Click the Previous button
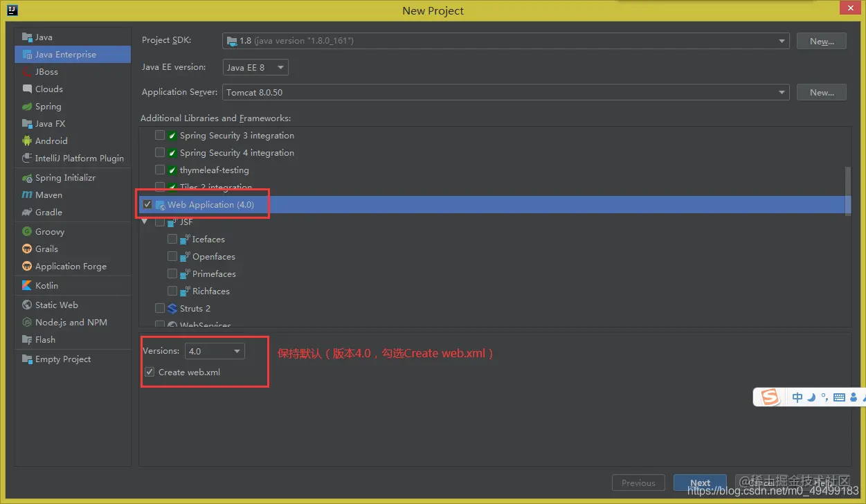Screen dimensions: 866x504 [x=638, y=483]
